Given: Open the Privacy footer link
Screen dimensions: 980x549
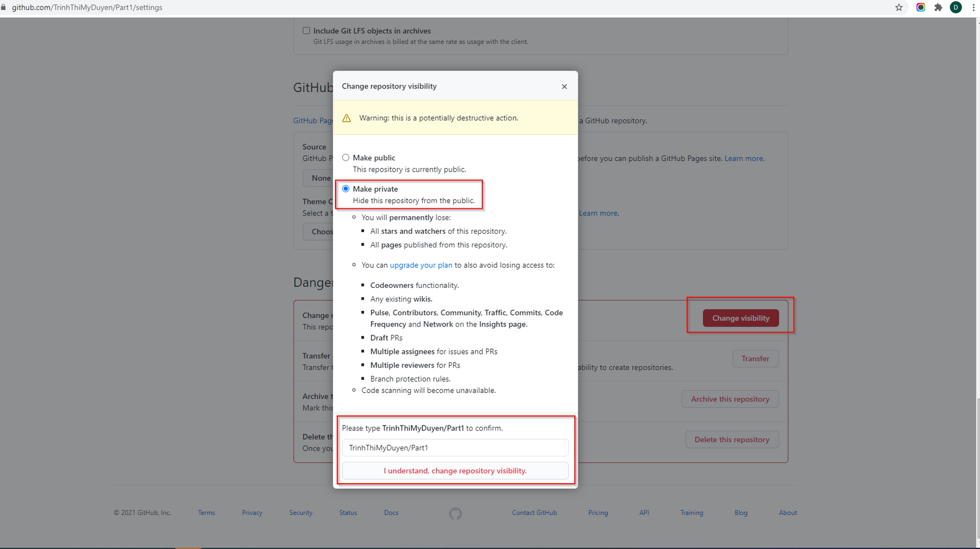Looking at the screenshot, I should pyautogui.click(x=252, y=513).
